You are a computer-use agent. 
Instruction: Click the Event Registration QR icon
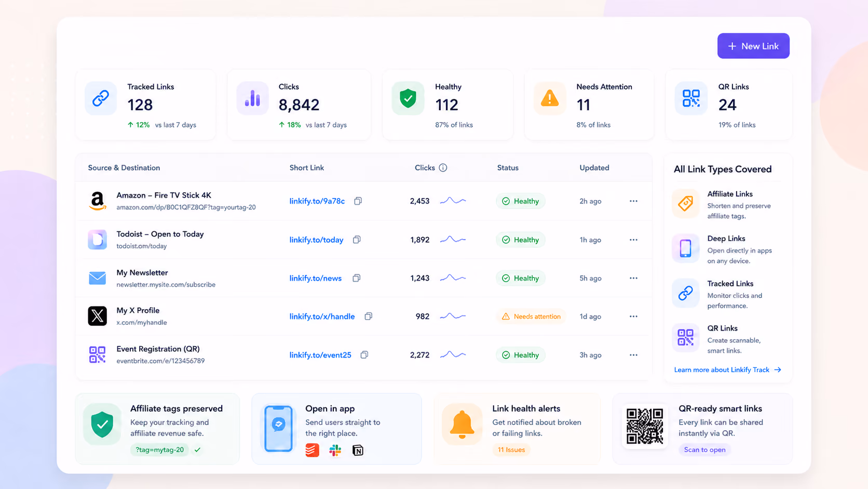pos(97,354)
